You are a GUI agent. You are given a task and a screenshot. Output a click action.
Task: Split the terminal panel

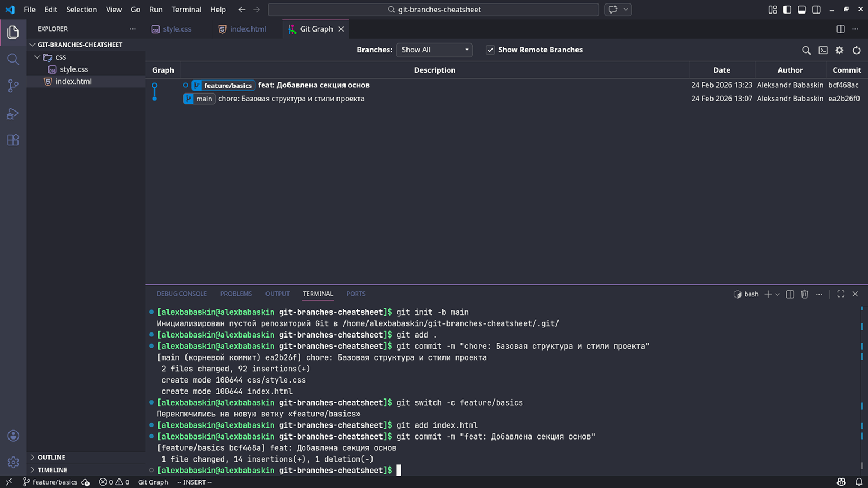point(790,294)
